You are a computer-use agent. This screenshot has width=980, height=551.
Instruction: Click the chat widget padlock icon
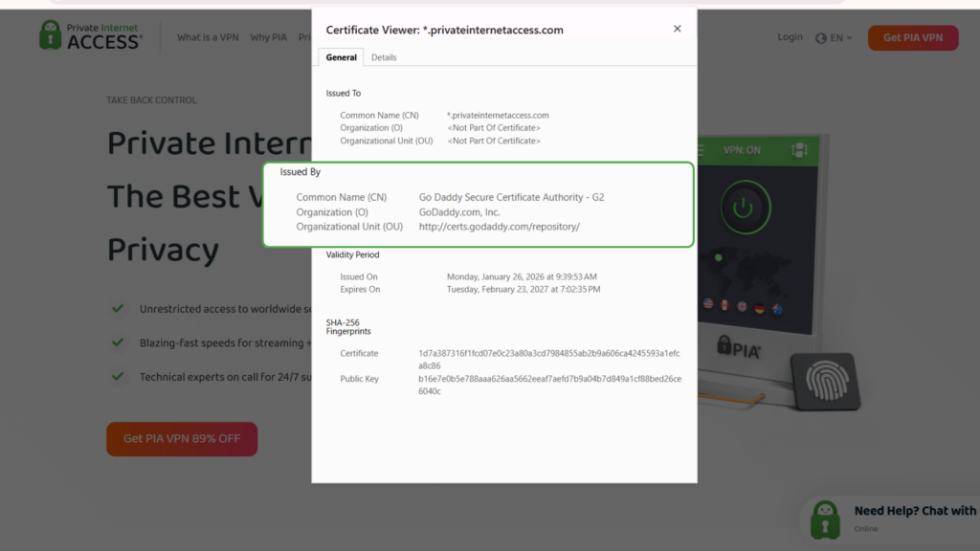(x=825, y=519)
